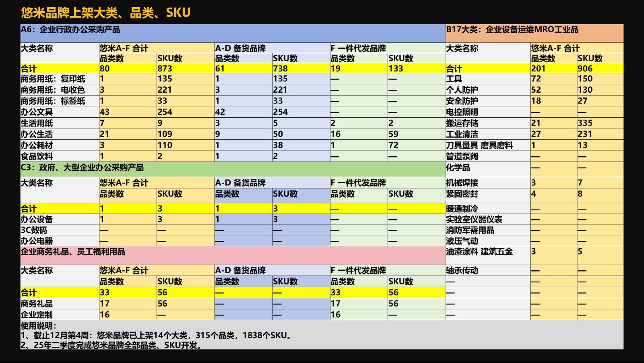
Task: Click the 企业商务礼品、员工福利用品 section header
Action: [73, 252]
